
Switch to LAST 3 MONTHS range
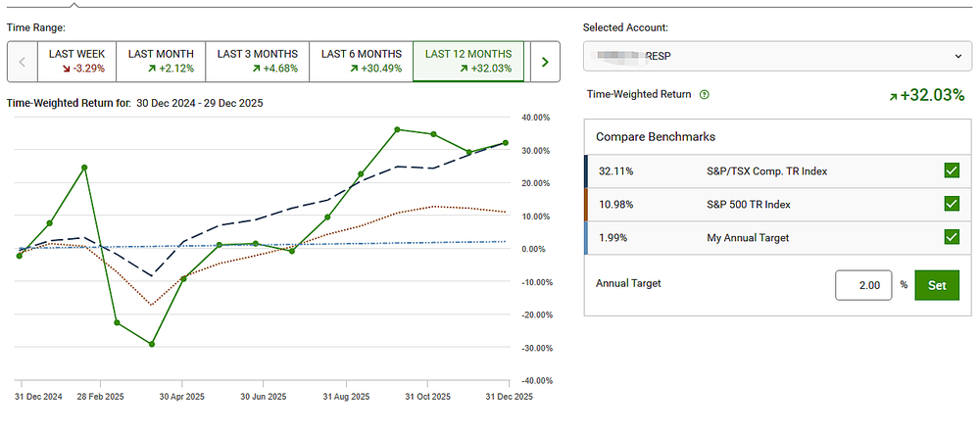pos(256,61)
